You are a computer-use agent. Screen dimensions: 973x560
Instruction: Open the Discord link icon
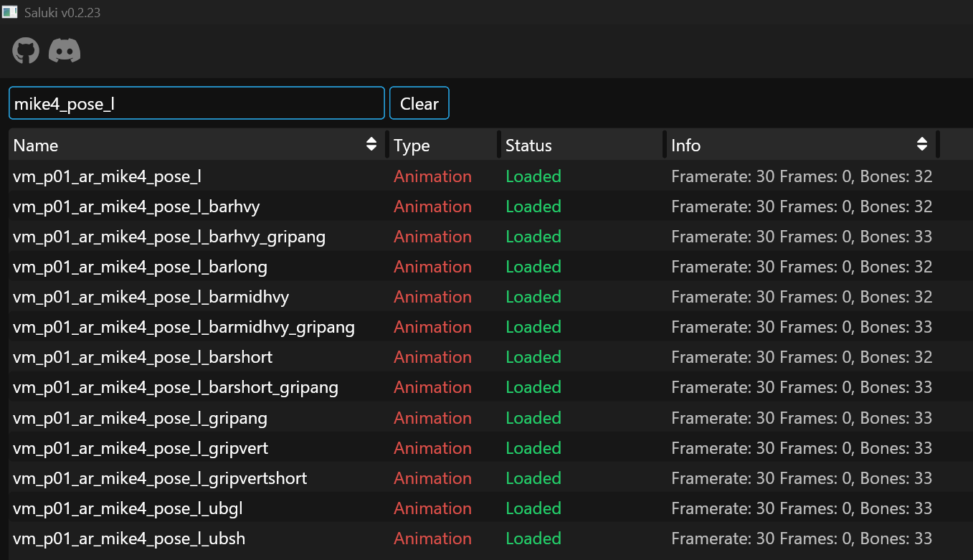coord(65,51)
